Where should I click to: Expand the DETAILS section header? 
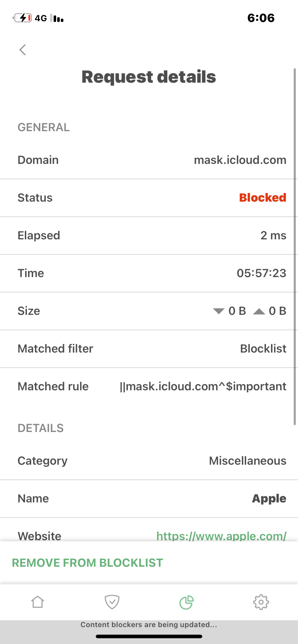tap(40, 428)
